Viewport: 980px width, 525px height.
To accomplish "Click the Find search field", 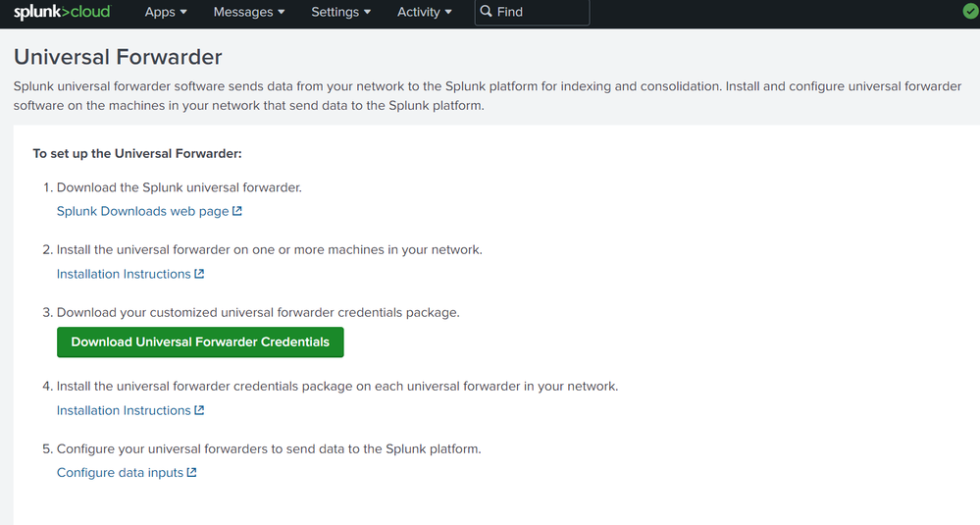I will point(532,12).
